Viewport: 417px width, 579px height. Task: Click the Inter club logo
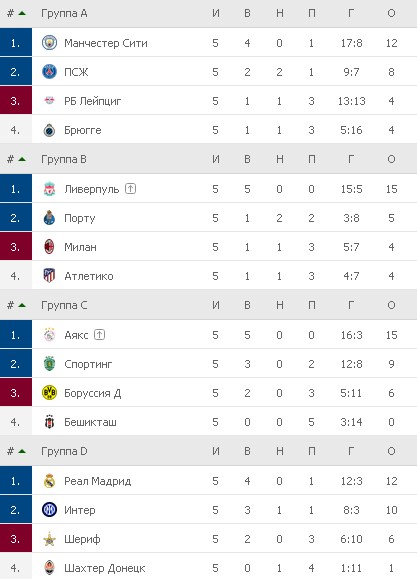point(49,510)
